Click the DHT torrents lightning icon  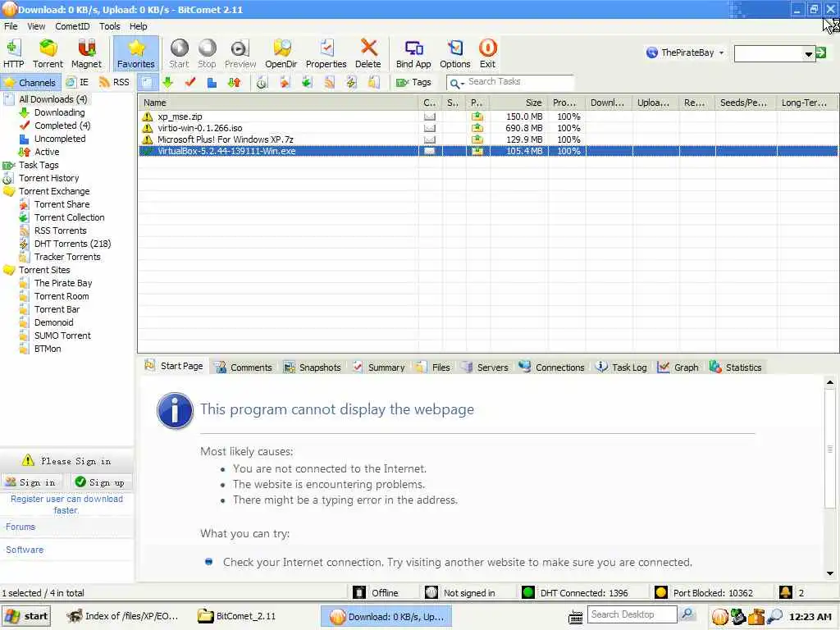(351, 83)
